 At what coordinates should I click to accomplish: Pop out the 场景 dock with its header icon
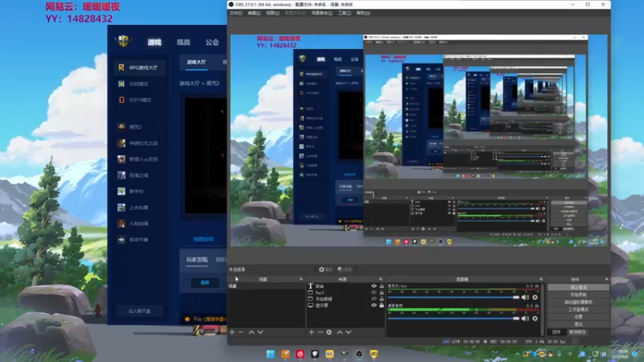(x=301, y=279)
